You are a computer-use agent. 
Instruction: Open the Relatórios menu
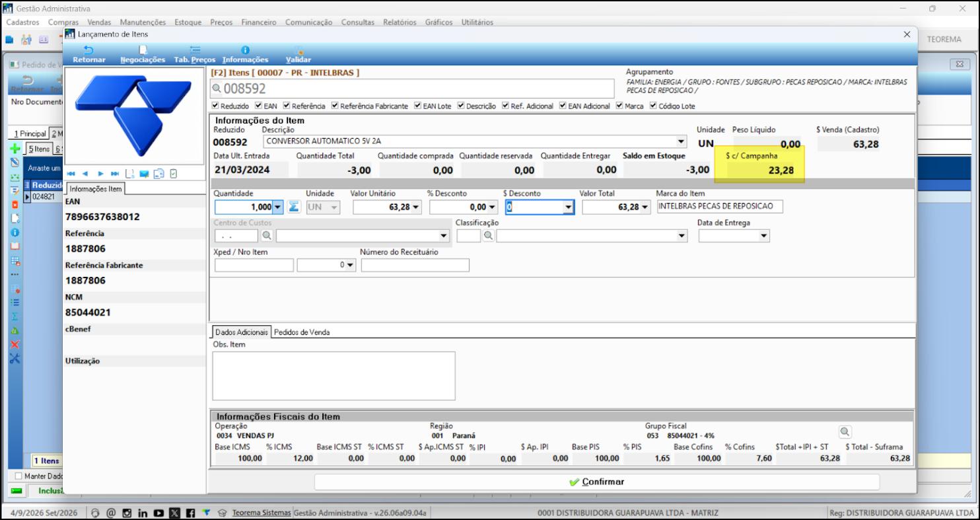(x=400, y=22)
